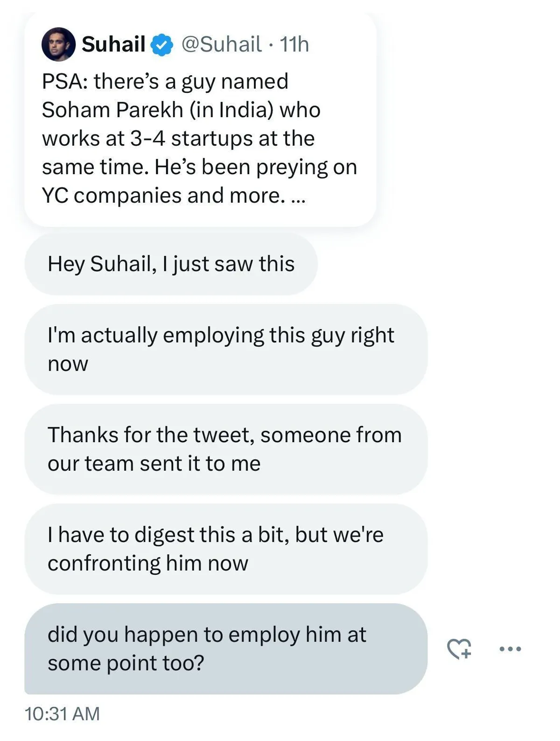Click the 10:31 AM message timestamp
This screenshot has height=741, width=560.
click(x=62, y=714)
